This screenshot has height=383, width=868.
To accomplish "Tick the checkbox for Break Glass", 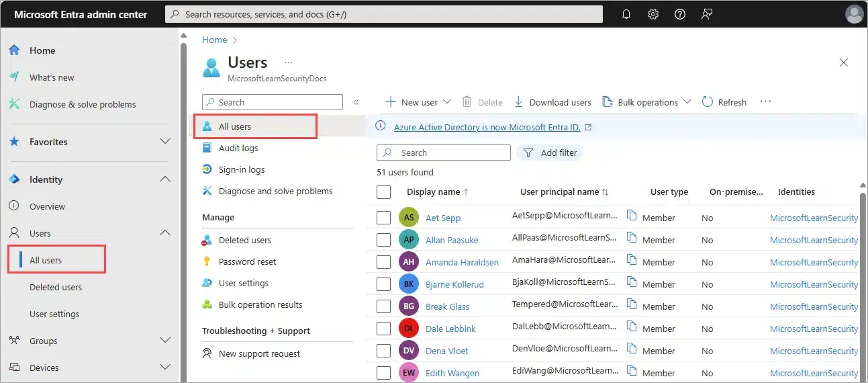I will click(x=383, y=306).
